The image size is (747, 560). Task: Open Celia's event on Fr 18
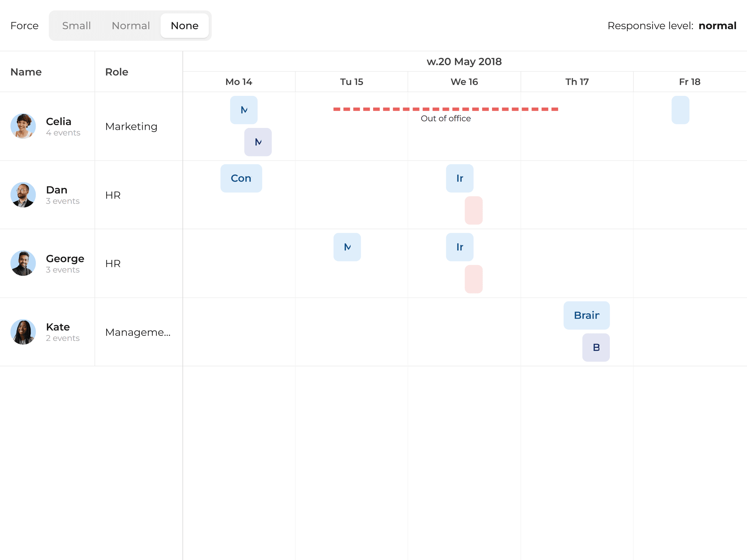[680, 110]
